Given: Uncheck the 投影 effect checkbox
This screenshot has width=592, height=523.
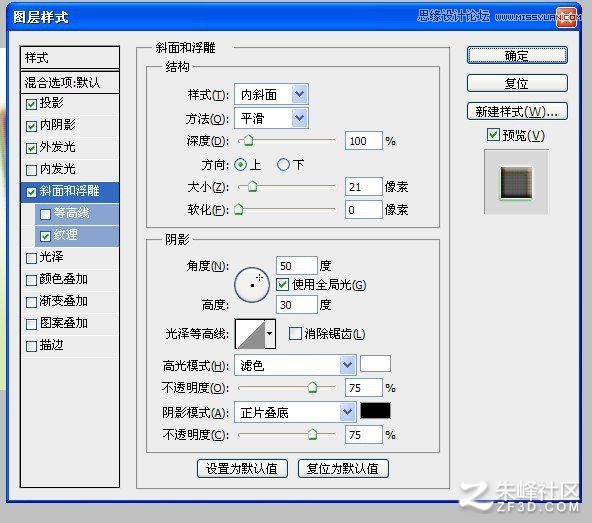Looking at the screenshot, I should 31,104.
